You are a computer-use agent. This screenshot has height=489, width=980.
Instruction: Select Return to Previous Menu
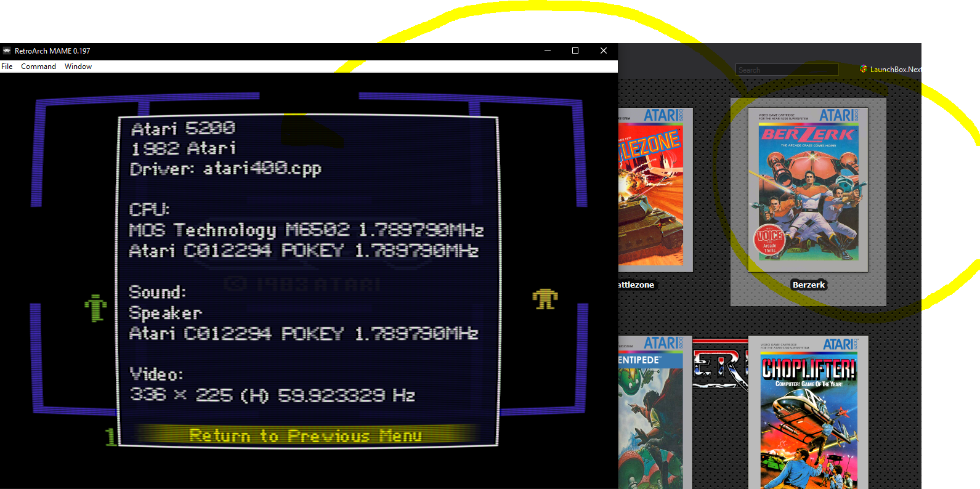click(306, 435)
